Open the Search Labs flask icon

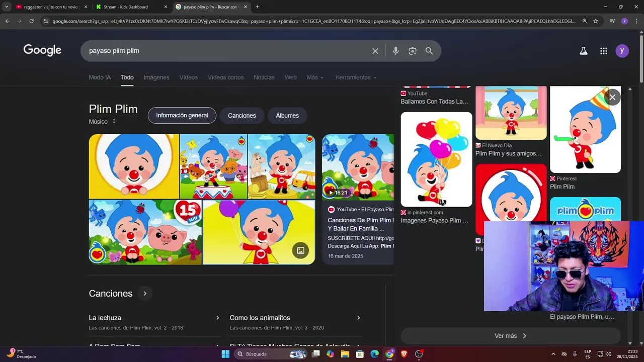(x=584, y=51)
